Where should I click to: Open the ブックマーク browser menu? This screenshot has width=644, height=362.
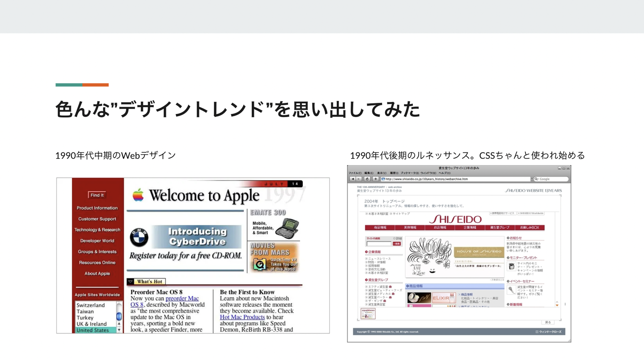[x=410, y=173]
